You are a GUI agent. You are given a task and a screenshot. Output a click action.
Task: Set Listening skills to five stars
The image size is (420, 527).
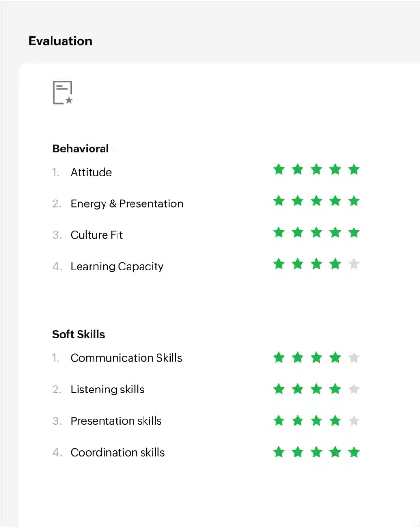[x=354, y=389]
